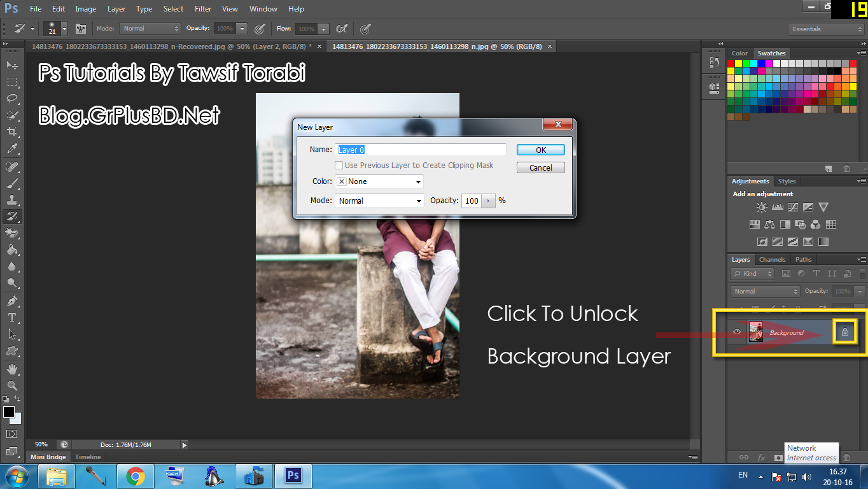Image resolution: width=868 pixels, height=489 pixels.
Task: Hide the Background layer with eye icon
Action: (738, 332)
